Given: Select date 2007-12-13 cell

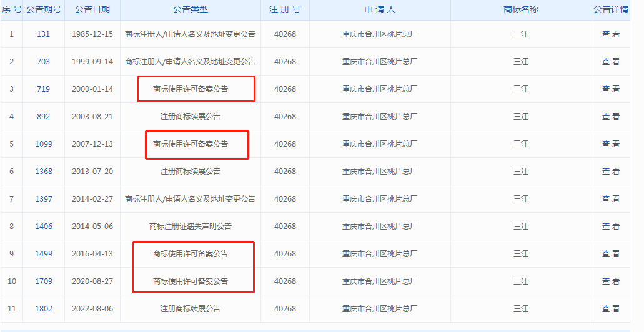Looking at the screenshot, I should point(92,144).
